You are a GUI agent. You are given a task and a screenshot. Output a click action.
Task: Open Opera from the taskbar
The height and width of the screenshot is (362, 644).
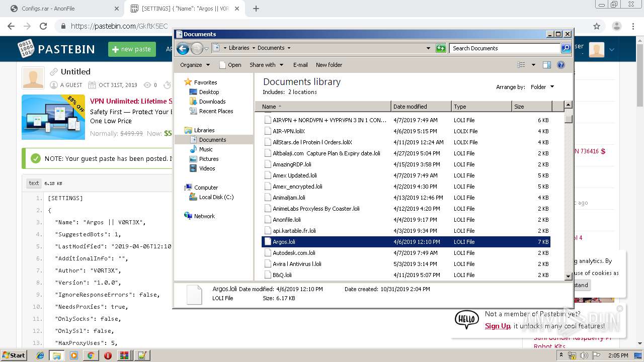click(108, 355)
